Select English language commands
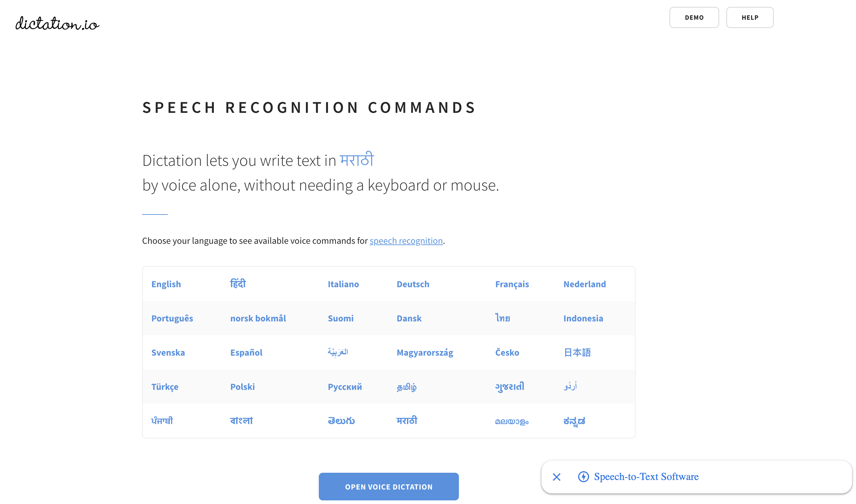This screenshot has height=504, width=856. [166, 284]
